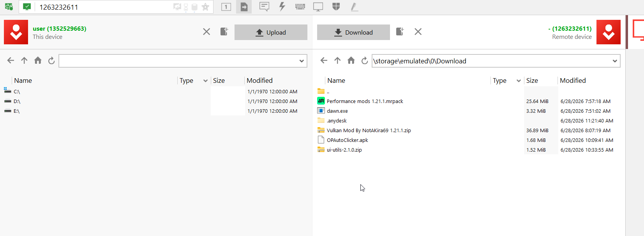The image size is (644, 236).
Task: Create new folder on remote device
Action: pos(400,31)
